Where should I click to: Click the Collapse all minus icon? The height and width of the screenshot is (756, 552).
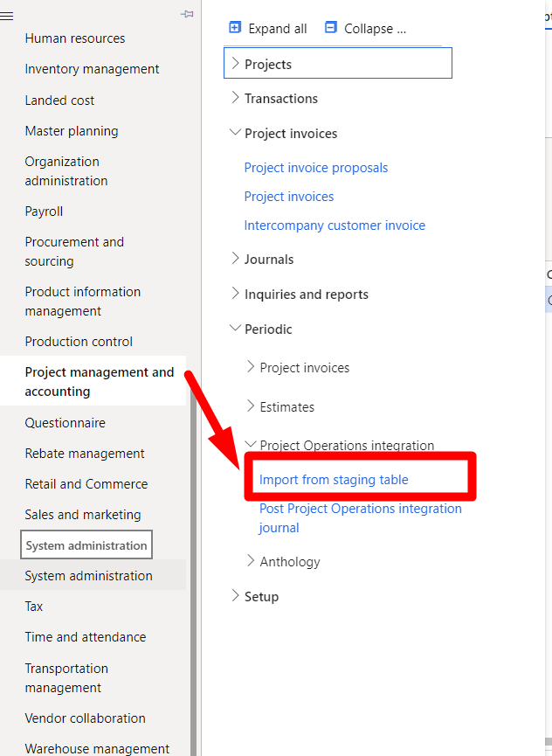click(330, 28)
